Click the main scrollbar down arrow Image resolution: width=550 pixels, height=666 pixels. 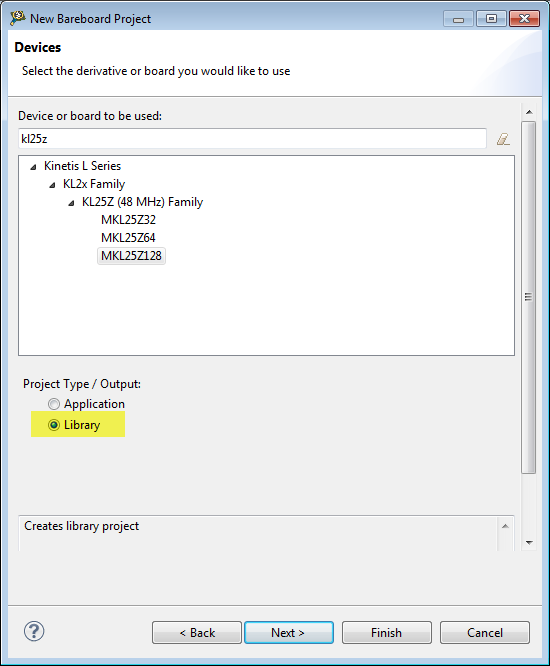pos(529,542)
